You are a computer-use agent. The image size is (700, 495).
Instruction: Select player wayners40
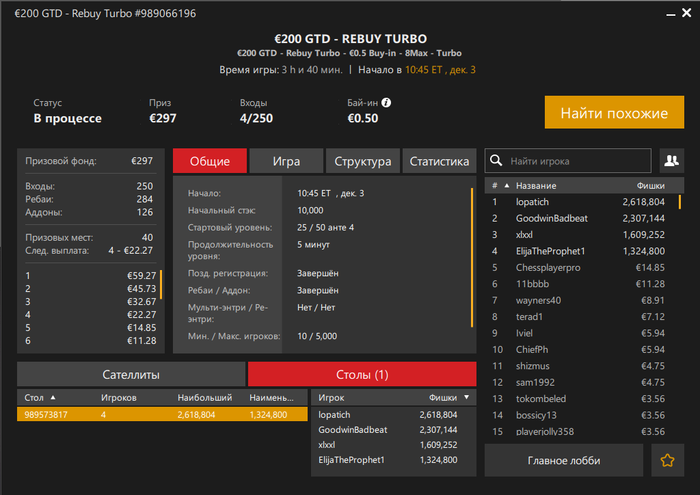pos(582,300)
